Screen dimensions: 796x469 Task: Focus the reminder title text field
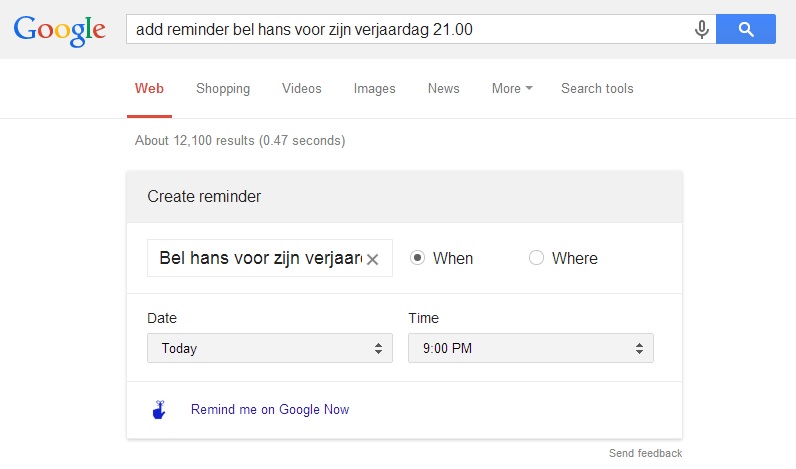259,258
